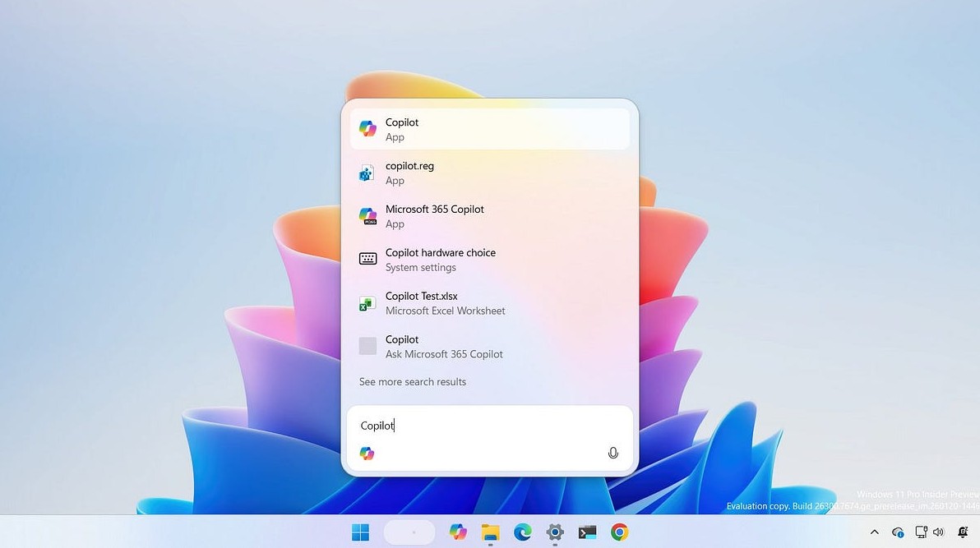Open Settings gear on the taskbar

pos(555,532)
